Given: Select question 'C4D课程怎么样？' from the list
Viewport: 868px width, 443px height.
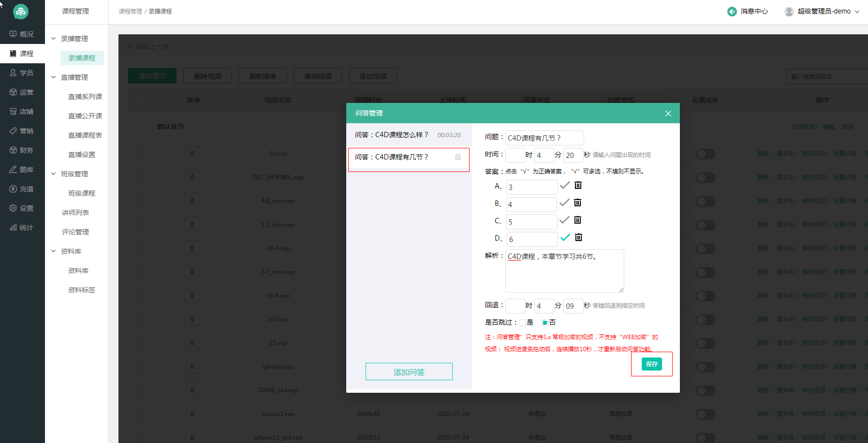Looking at the screenshot, I should 392,135.
